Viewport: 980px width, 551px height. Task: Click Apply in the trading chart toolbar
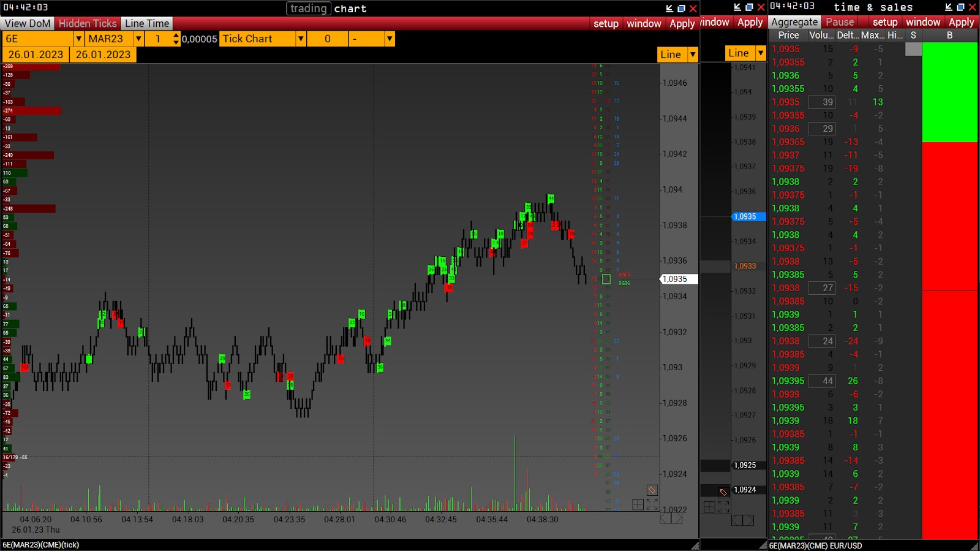[682, 23]
